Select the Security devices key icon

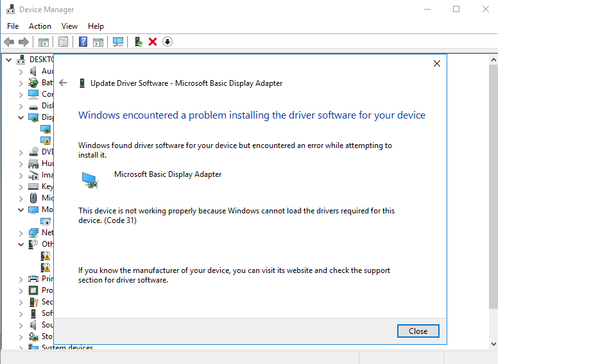point(33,302)
